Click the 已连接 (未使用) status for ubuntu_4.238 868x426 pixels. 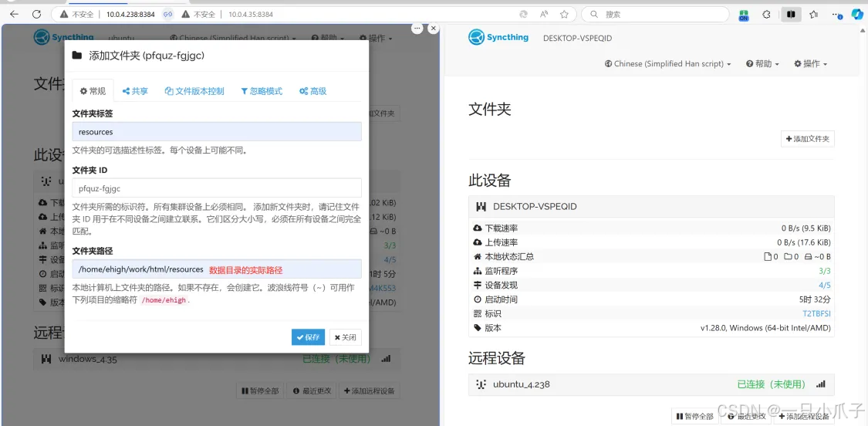(772, 384)
